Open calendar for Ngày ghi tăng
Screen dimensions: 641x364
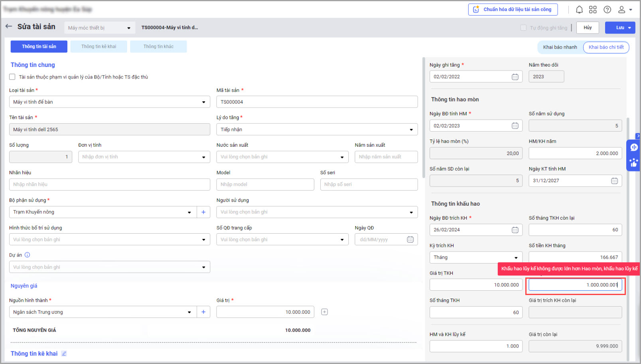click(x=515, y=77)
